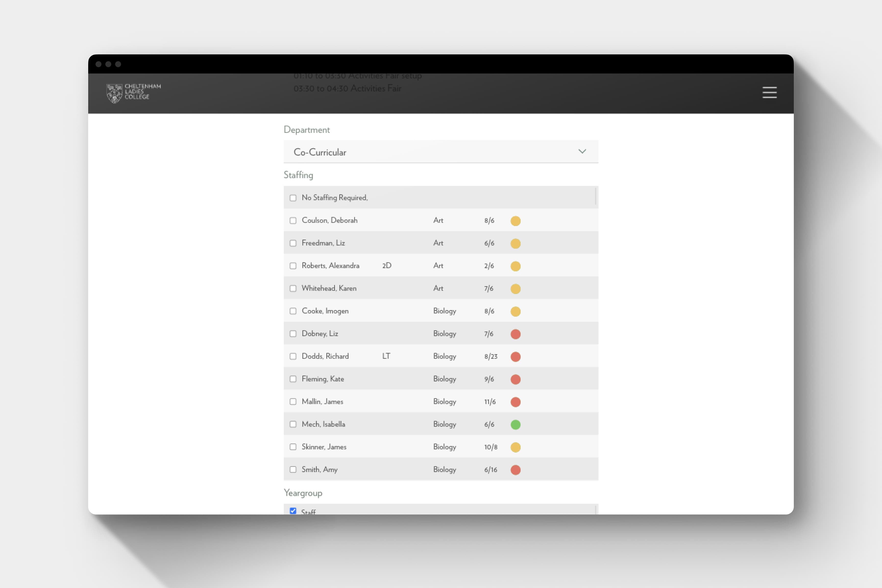Select the name Mech, Isabella

click(x=323, y=424)
